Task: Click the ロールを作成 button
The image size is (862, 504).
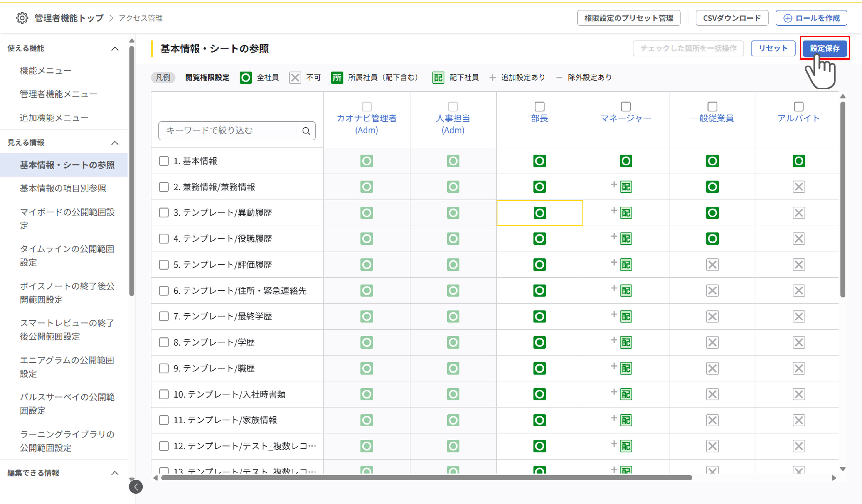Action: pyautogui.click(x=811, y=18)
